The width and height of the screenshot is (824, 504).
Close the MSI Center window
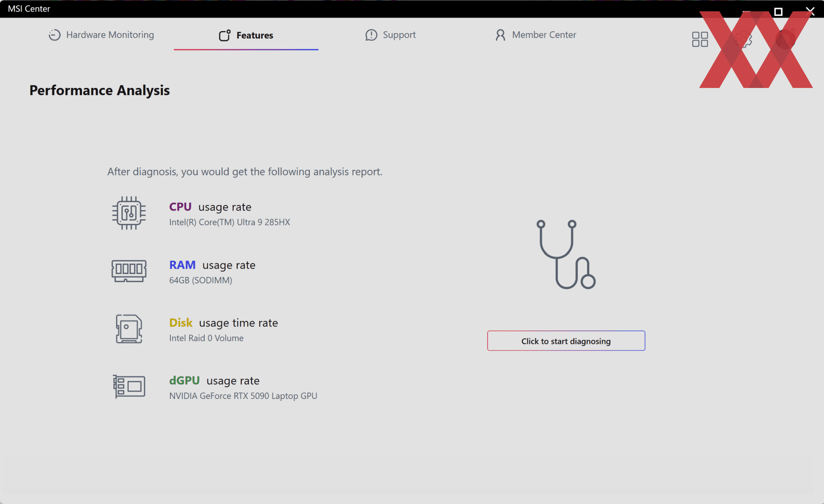810,11
